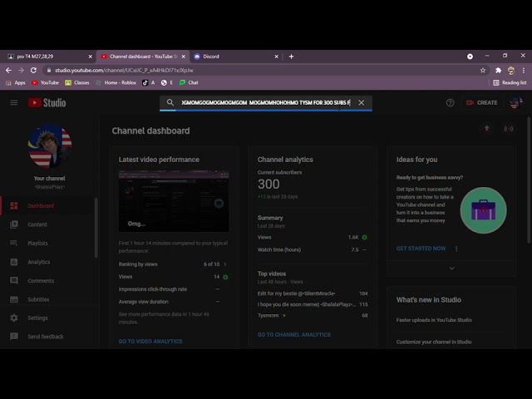Click the Chrome media control circle icon
532x399 pixels.
tap(470, 57)
